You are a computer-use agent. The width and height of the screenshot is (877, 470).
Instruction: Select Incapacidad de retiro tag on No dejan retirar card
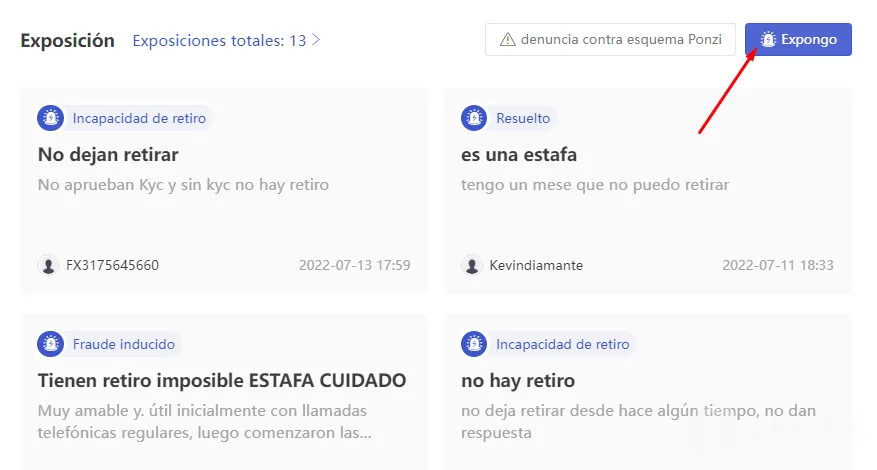pos(139,118)
